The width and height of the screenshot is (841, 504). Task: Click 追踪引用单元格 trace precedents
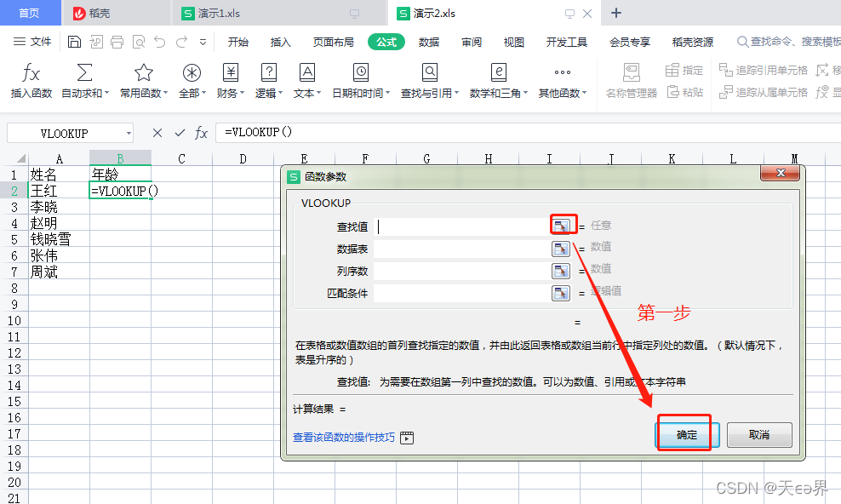764,71
